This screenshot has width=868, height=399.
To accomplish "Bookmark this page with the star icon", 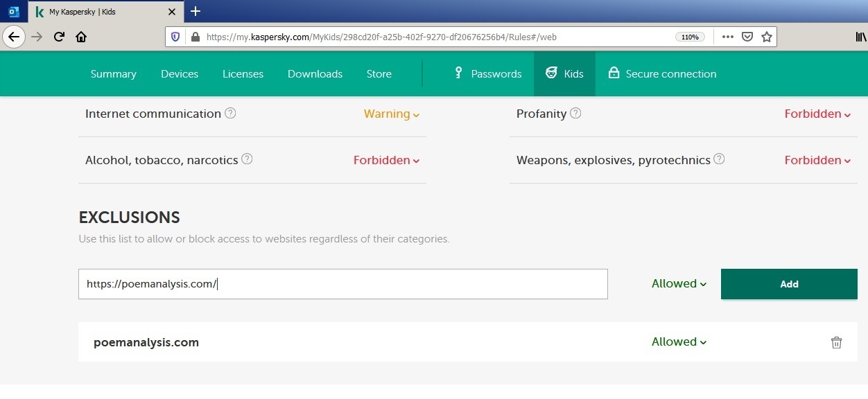I will coord(767,37).
